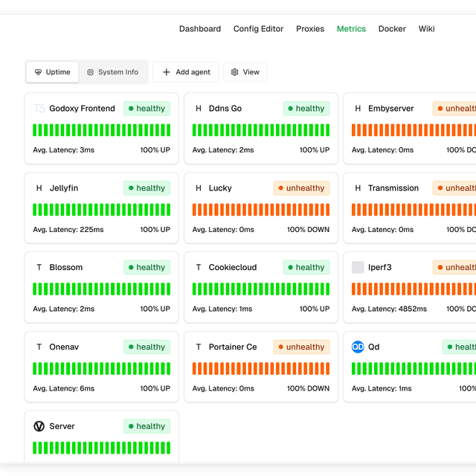Click the healthy badge on Ddns Go

[306, 109]
